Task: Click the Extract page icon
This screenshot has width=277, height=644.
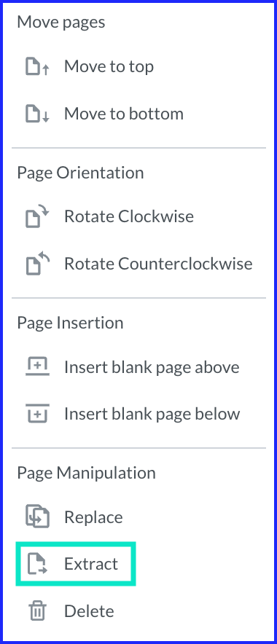Action: (x=37, y=564)
